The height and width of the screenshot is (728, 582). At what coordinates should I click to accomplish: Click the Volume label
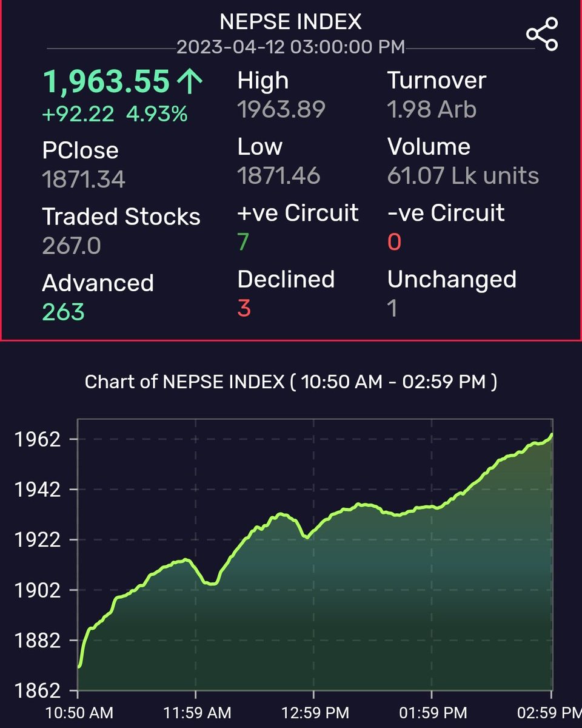click(429, 147)
